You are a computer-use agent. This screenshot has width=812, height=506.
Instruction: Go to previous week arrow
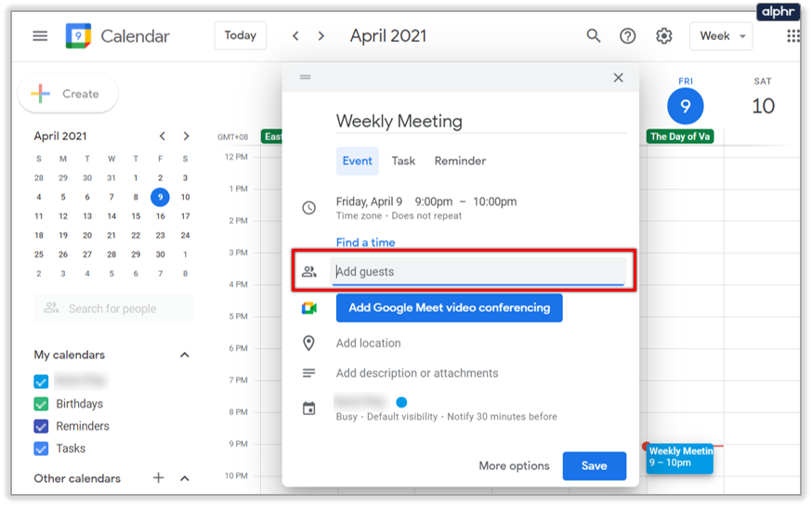click(x=295, y=36)
